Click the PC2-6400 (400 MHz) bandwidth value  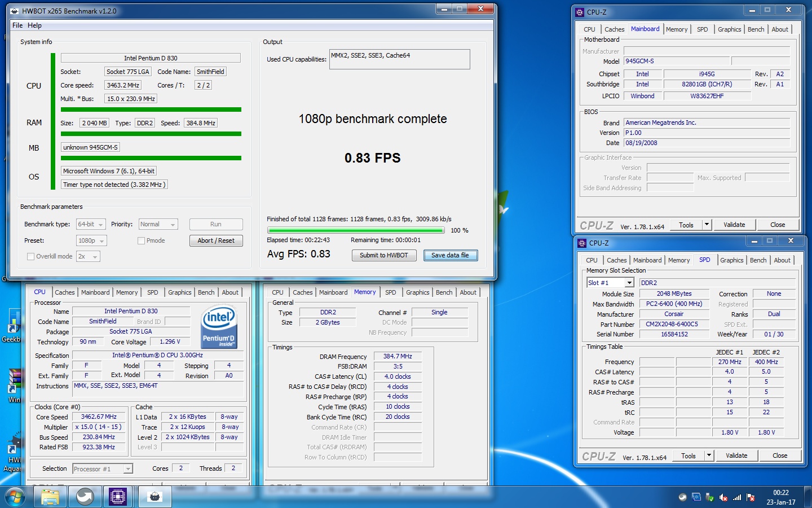[674, 304]
